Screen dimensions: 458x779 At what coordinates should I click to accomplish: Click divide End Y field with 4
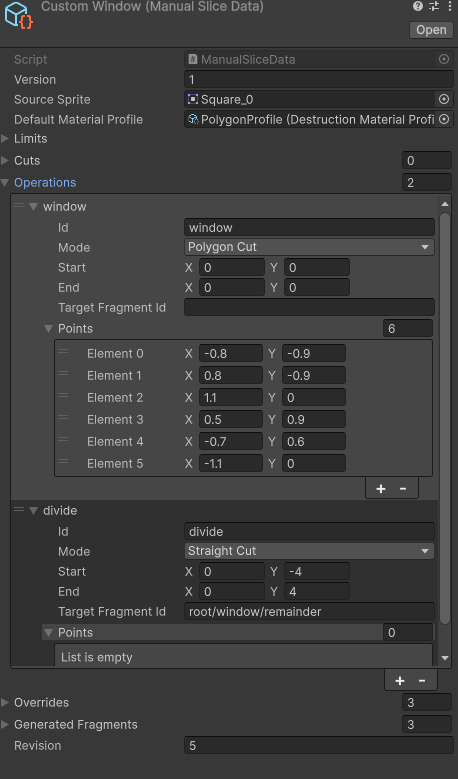tap(317, 591)
